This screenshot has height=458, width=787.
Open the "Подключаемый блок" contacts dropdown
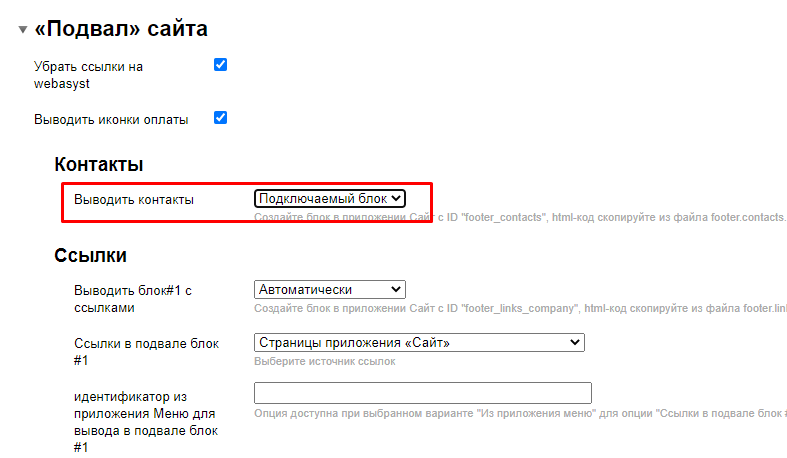point(329,199)
